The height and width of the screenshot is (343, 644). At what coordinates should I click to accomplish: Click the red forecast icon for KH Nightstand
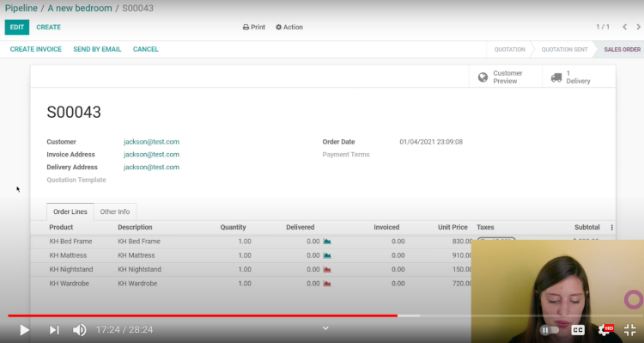[x=327, y=269]
